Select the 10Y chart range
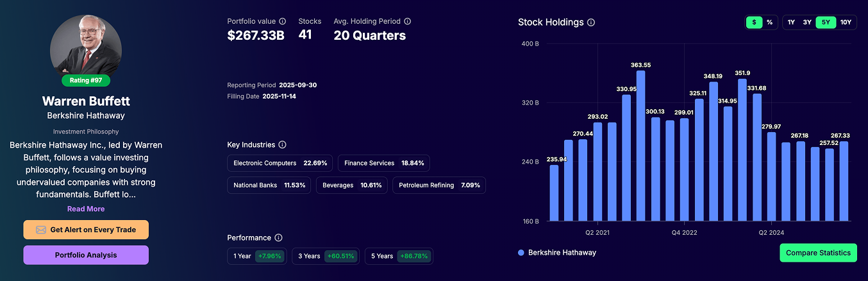The image size is (868, 281). [846, 22]
